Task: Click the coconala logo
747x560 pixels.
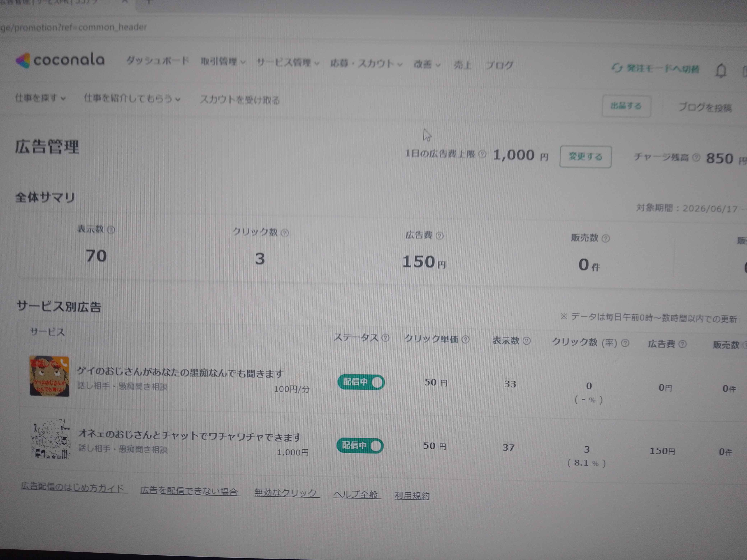Action: [x=60, y=60]
